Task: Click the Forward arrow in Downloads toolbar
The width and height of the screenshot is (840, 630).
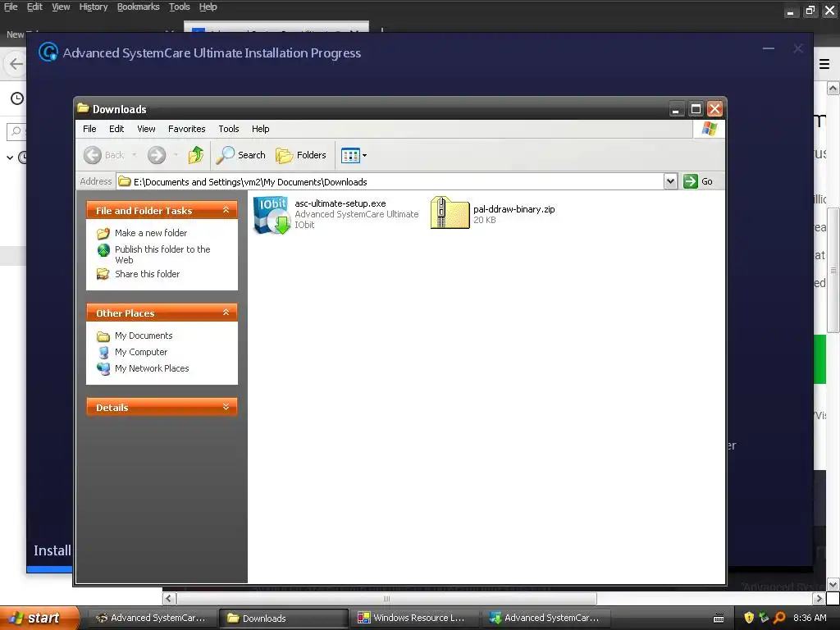Action: click(157, 155)
